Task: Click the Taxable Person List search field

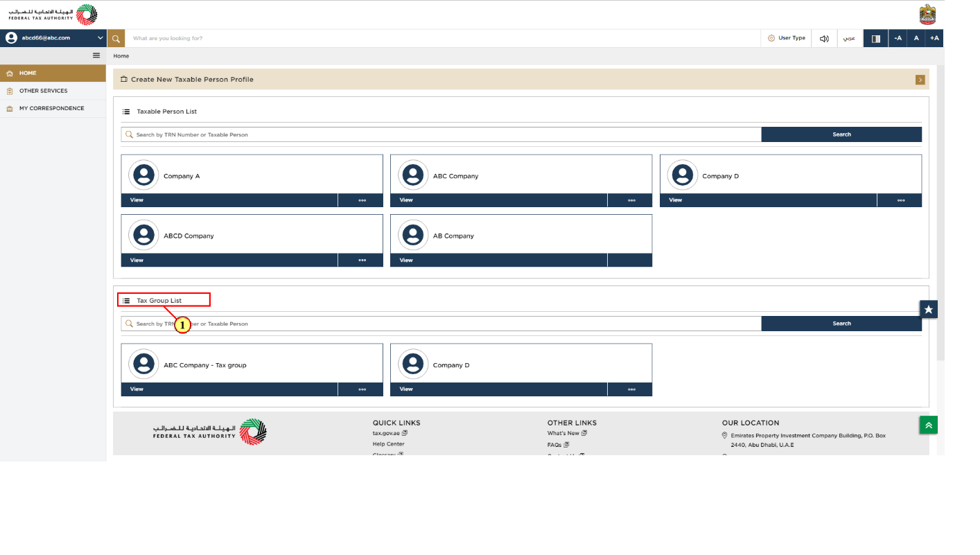Action: coord(441,134)
